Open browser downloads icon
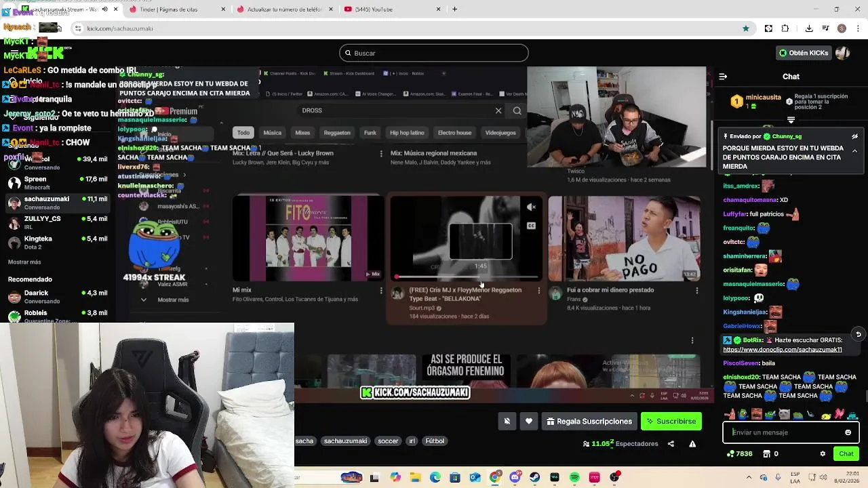 809,28
